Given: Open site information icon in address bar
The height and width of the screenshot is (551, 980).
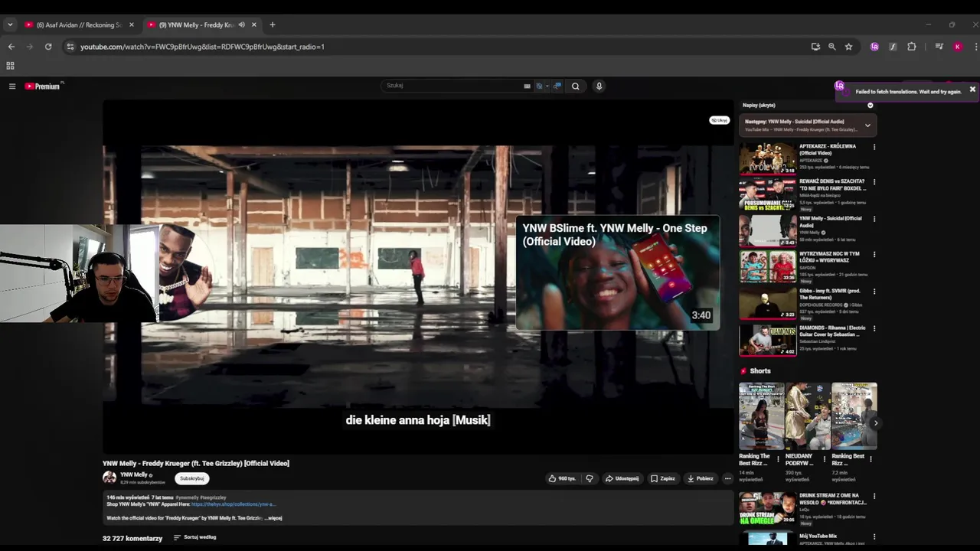Looking at the screenshot, I should click(x=70, y=47).
